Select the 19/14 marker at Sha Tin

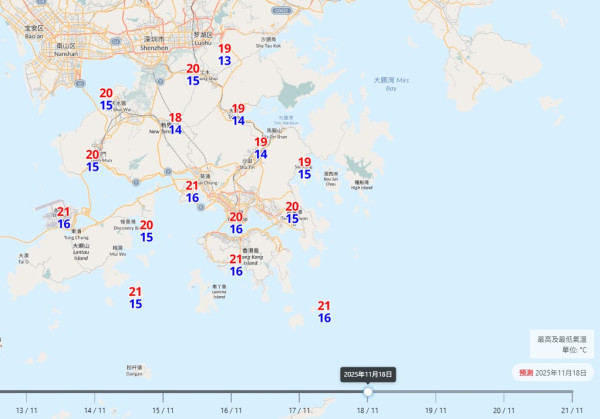pyautogui.click(x=261, y=148)
